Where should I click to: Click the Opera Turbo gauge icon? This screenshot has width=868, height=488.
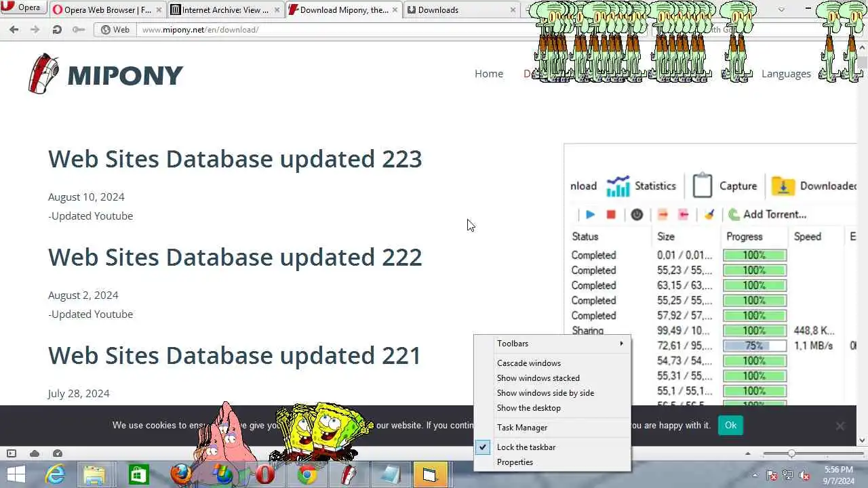pos(58,453)
